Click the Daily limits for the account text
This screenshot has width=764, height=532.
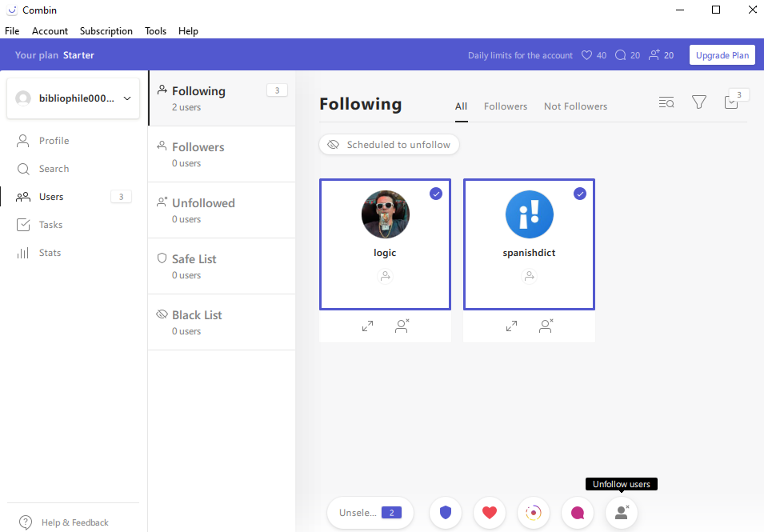click(x=520, y=55)
